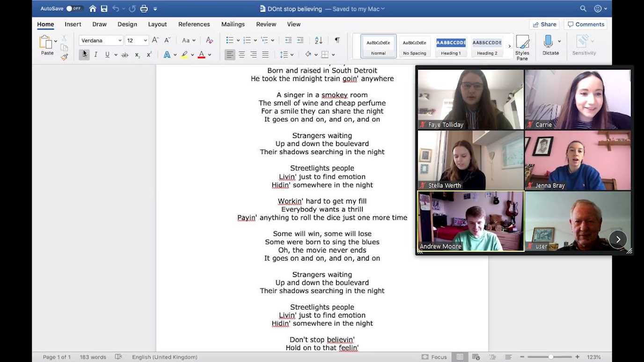Select Andrew Moore's video thumbnail
Image resolution: width=644 pixels, height=362 pixels.
tap(470, 221)
